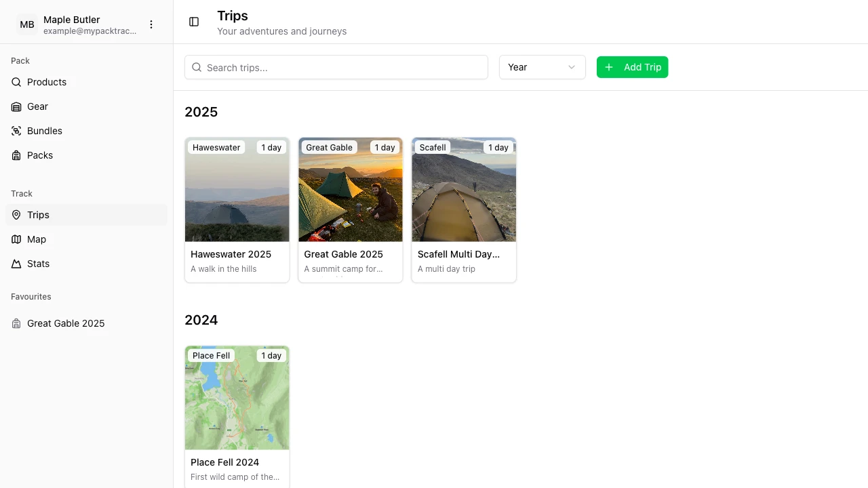Open the Great Gable 2025 trip card image
The image size is (868, 488).
350,197
